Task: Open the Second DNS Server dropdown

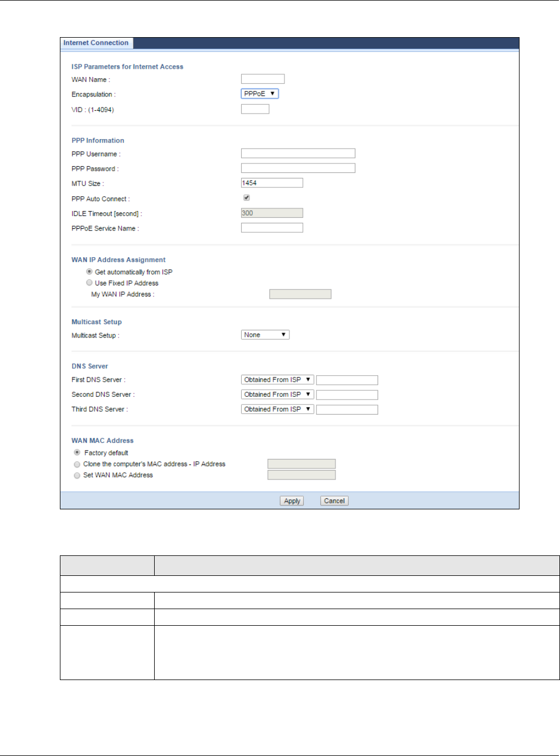Action: tap(278, 395)
